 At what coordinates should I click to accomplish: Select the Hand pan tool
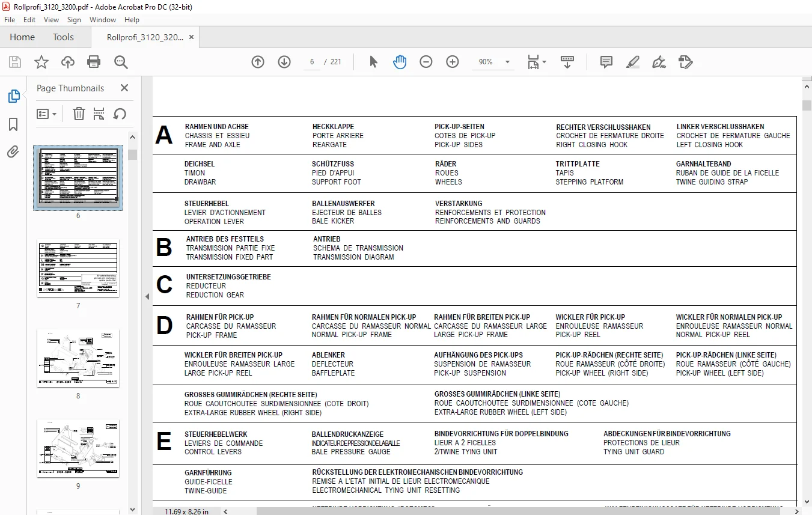400,62
